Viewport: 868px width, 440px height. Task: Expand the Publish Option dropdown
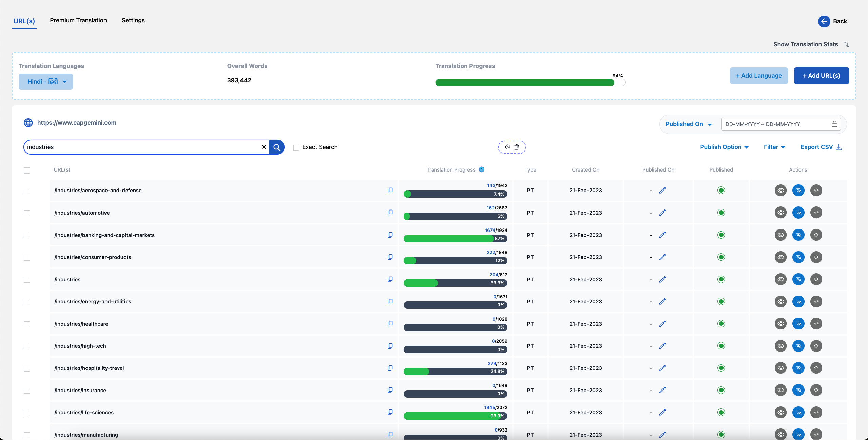[x=724, y=147]
